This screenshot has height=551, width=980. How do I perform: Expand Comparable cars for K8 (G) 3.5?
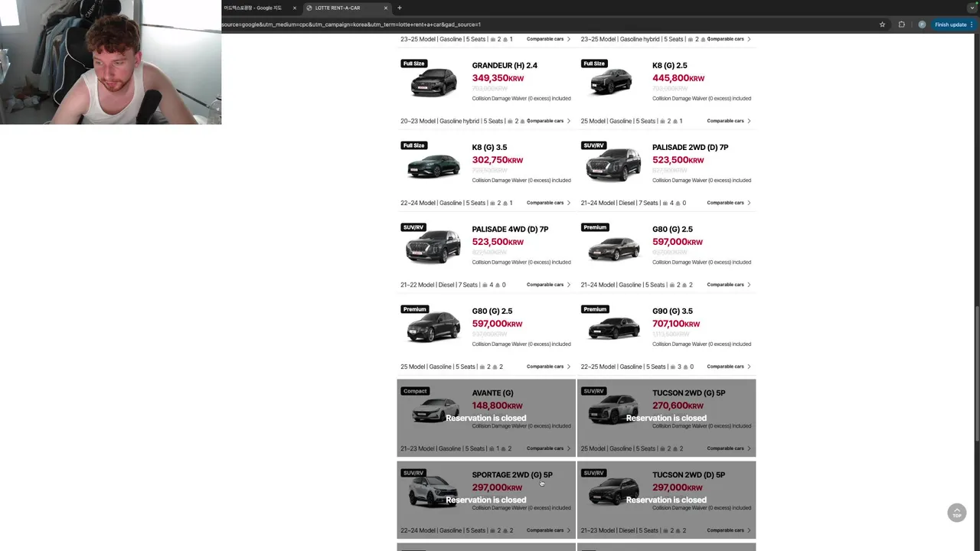coord(548,203)
